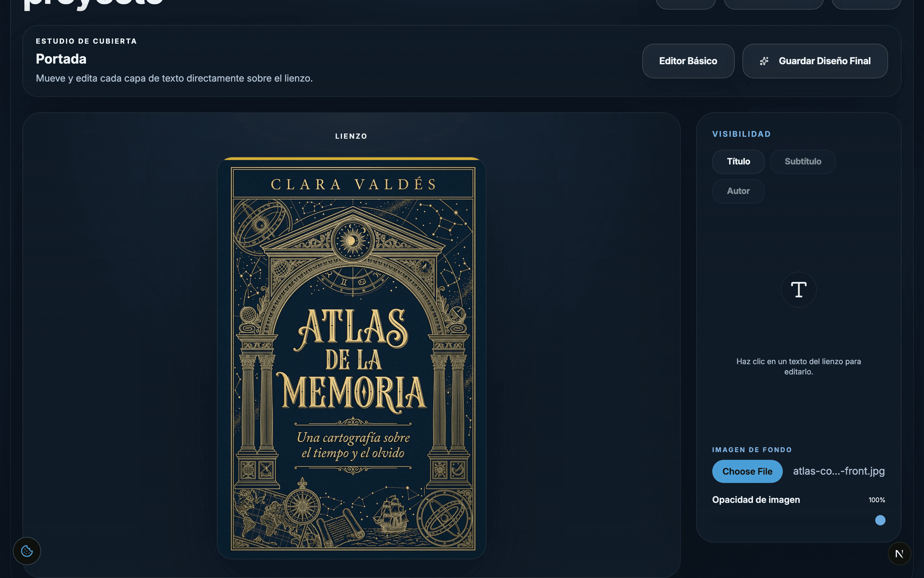Click the Portada heading
The height and width of the screenshot is (578, 924).
pyautogui.click(x=61, y=59)
